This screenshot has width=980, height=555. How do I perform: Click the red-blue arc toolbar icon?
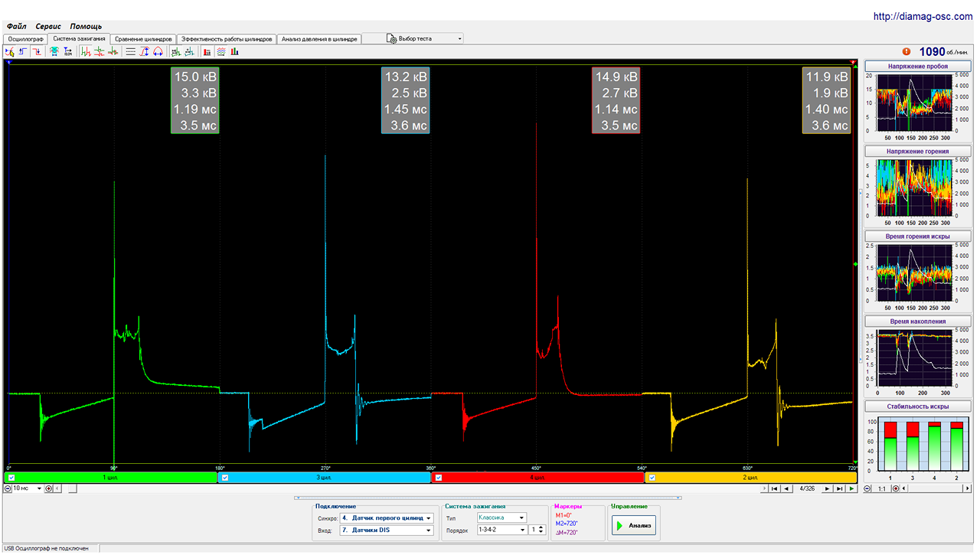(x=158, y=52)
